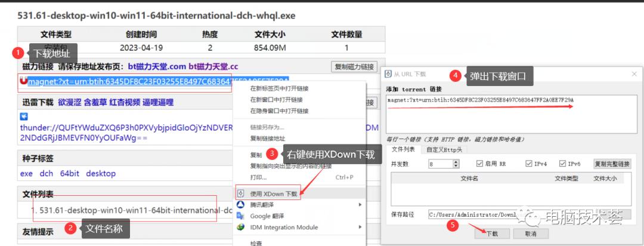Choose 在隐身窗口中打开链接 from the context menu
The width and height of the screenshot is (644, 246).
pos(279,110)
